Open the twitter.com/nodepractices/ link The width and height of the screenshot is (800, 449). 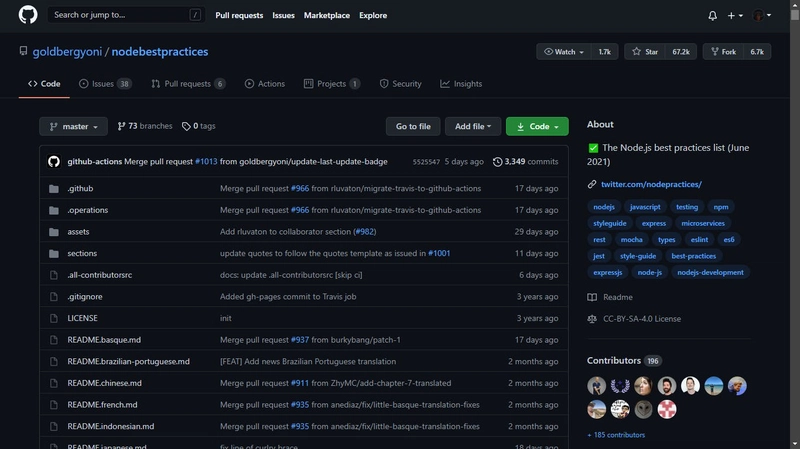pyautogui.click(x=651, y=184)
